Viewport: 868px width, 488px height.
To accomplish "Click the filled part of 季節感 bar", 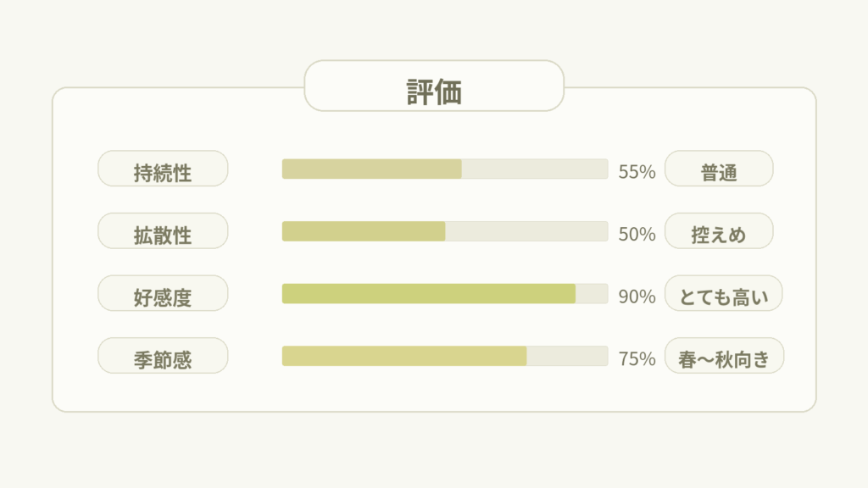I will [x=403, y=356].
